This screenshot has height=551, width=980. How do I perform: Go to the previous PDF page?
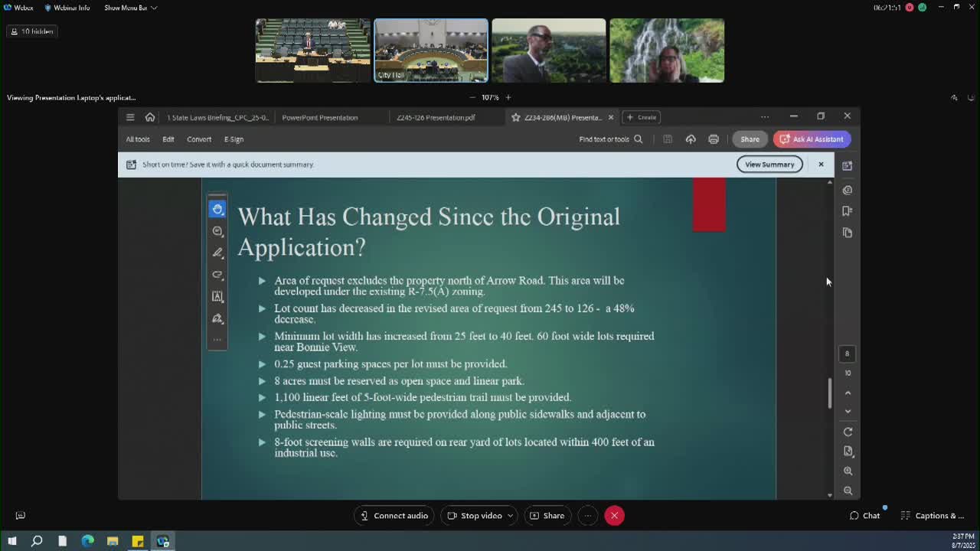[x=848, y=393]
